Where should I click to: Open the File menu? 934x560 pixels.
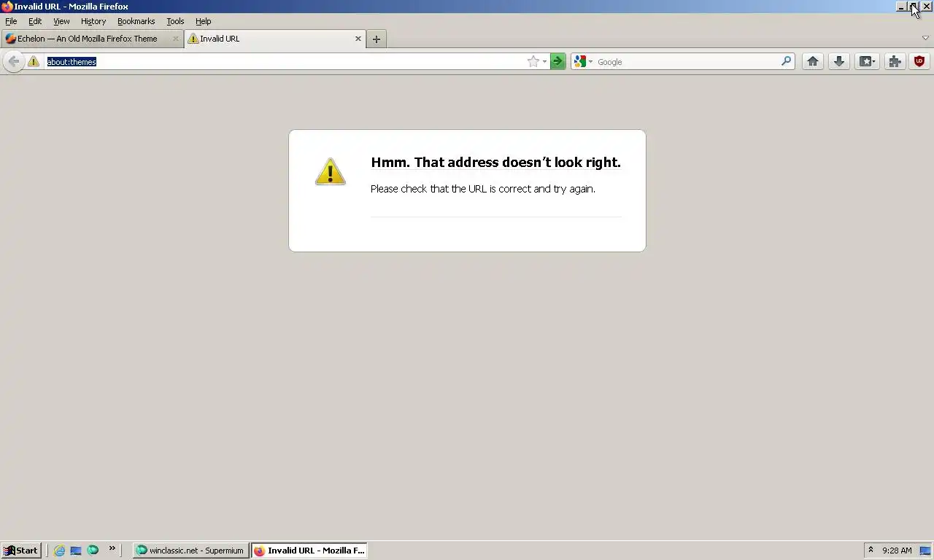[x=11, y=21]
